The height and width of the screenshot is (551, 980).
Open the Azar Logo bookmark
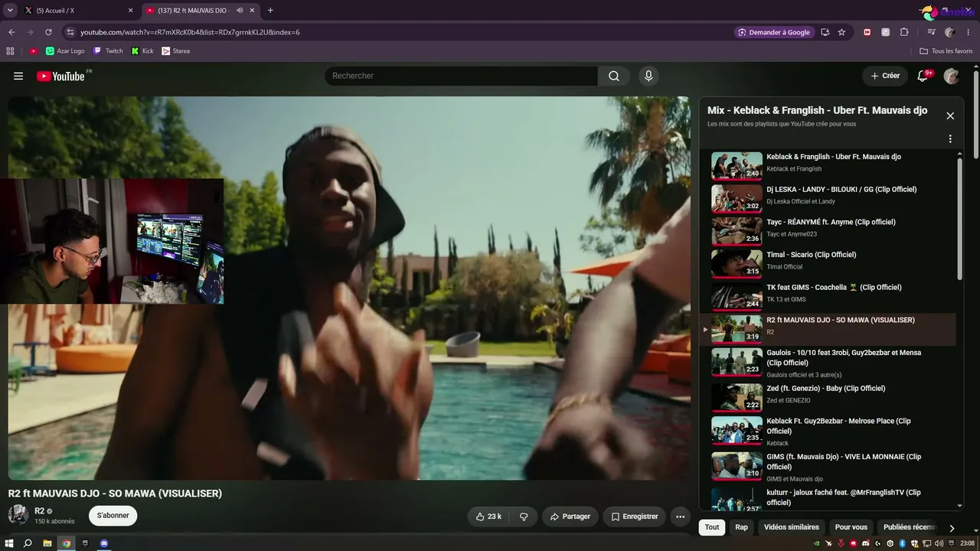pyautogui.click(x=65, y=51)
